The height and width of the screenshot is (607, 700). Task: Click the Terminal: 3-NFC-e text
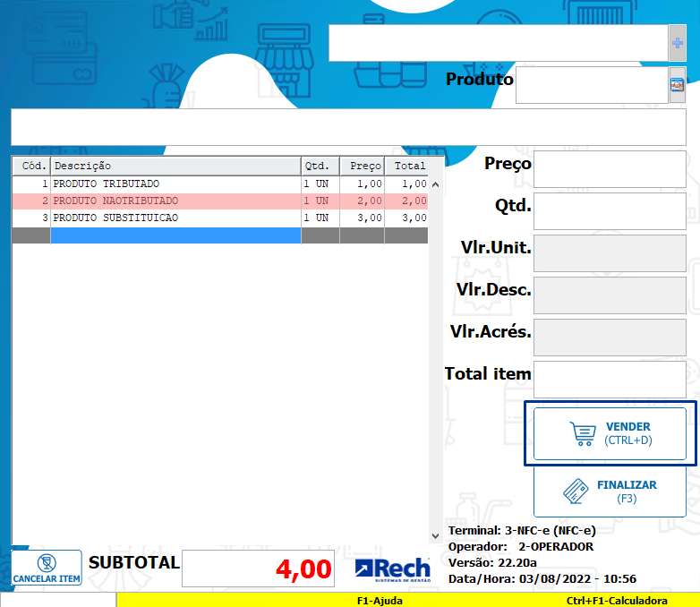tap(522, 531)
